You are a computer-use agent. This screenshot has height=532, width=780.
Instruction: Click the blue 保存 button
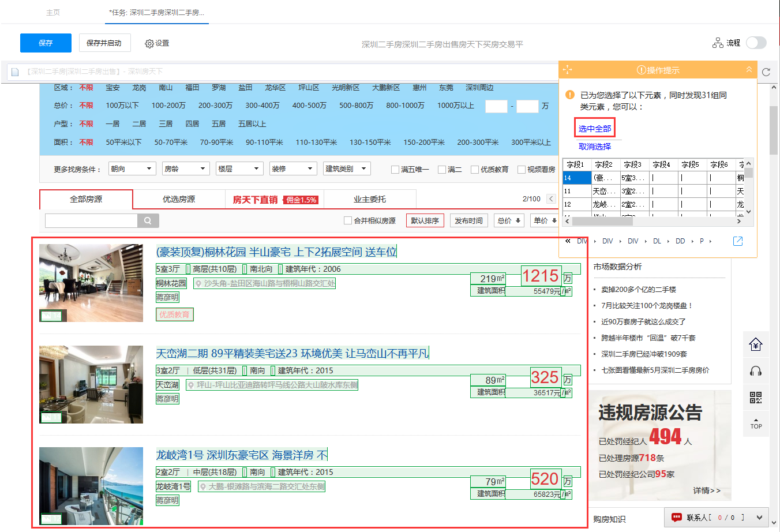point(46,43)
